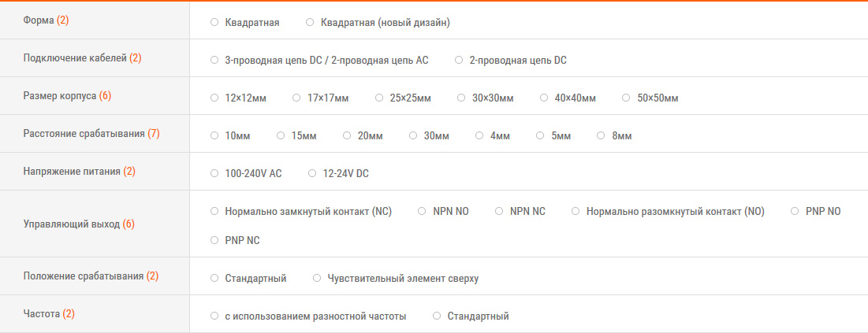This screenshot has width=868, height=333.
Task: Choose 10мм sensing distance
Action: (214, 136)
